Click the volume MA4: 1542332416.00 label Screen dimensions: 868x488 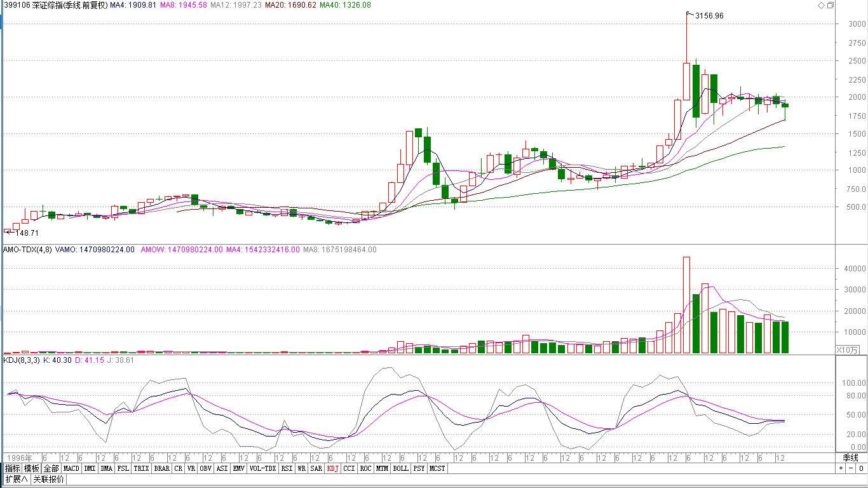tap(262, 250)
